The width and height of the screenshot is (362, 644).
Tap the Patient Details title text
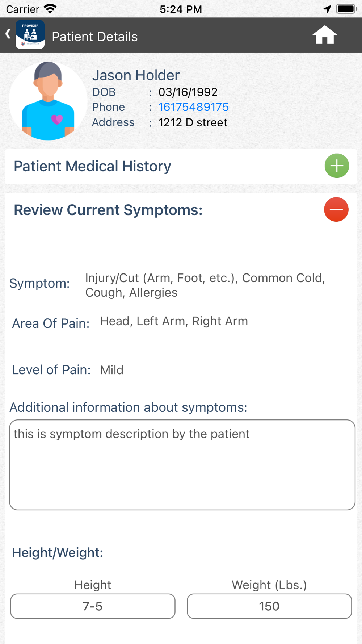click(x=94, y=37)
